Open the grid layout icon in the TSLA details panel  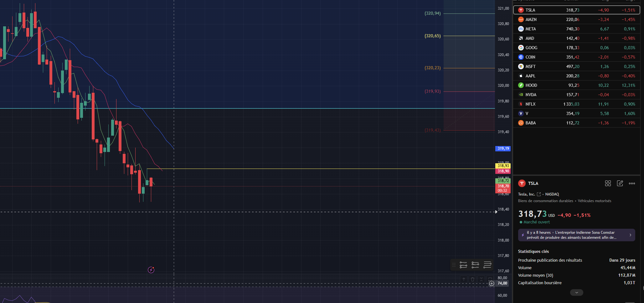[x=608, y=183]
